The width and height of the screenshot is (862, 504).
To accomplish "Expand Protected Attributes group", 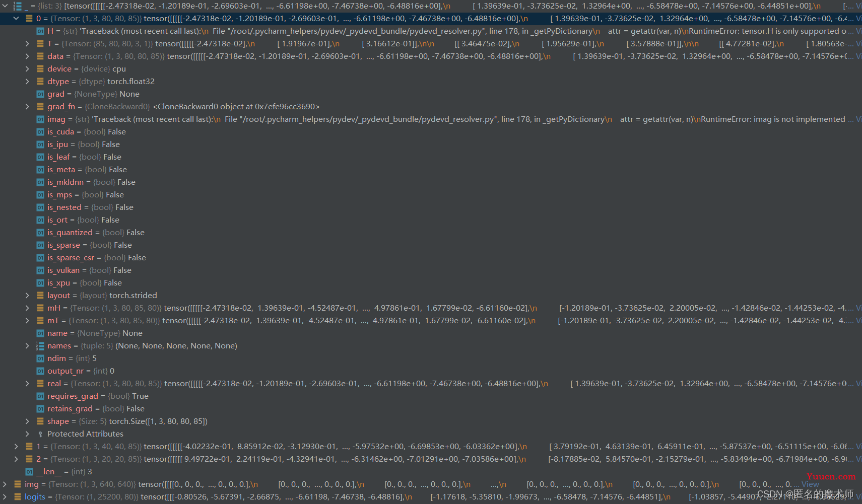I will click(x=27, y=434).
